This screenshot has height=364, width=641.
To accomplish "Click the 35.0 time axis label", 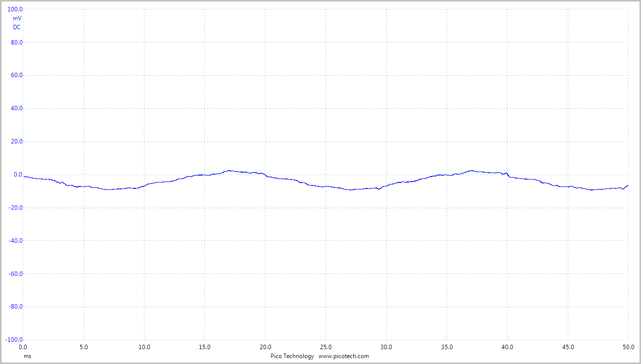I will point(447,347).
